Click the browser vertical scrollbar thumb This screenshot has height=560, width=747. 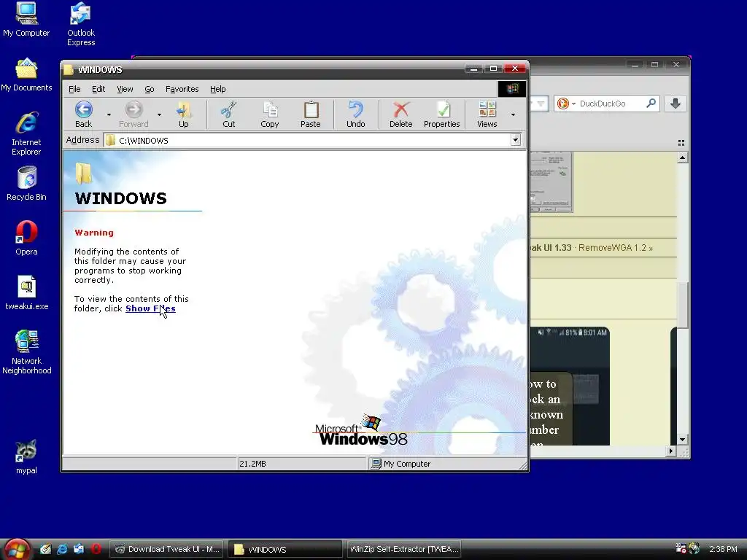tap(683, 305)
